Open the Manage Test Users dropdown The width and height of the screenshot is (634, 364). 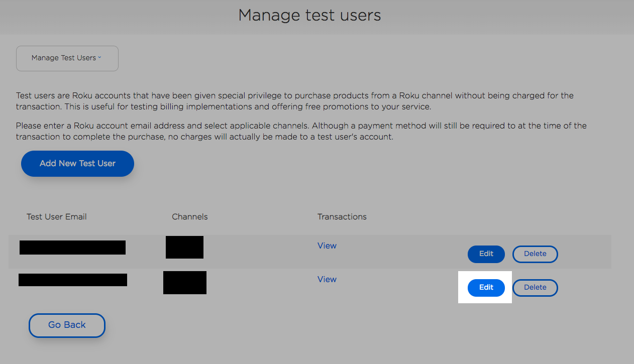click(x=67, y=58)
